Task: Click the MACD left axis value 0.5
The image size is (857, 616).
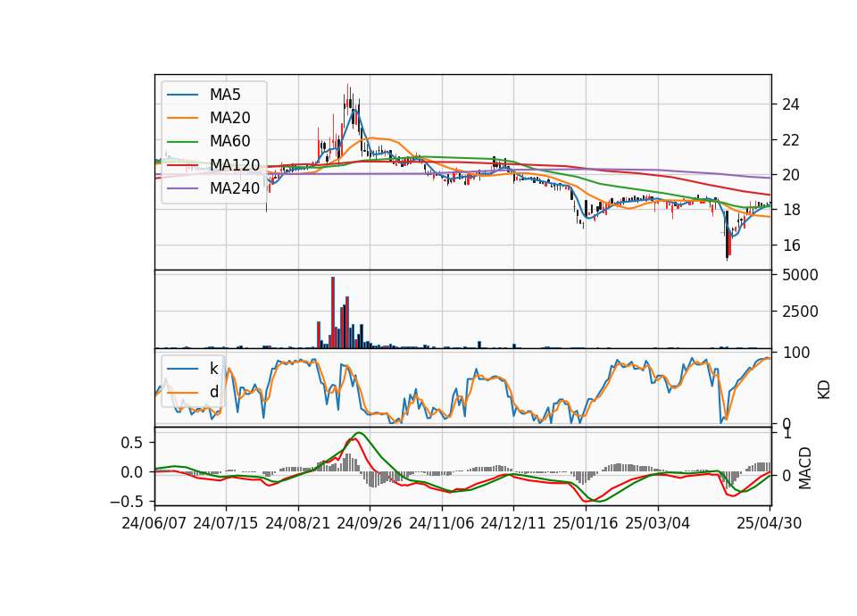Action: (x=132, y=442)
